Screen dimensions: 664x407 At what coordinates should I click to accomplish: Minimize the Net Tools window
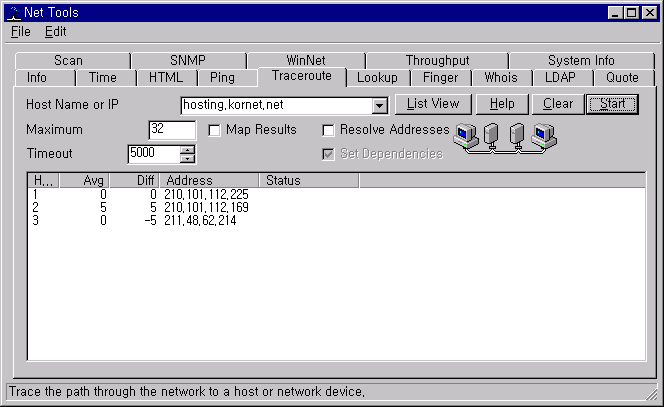coord(615,13)
